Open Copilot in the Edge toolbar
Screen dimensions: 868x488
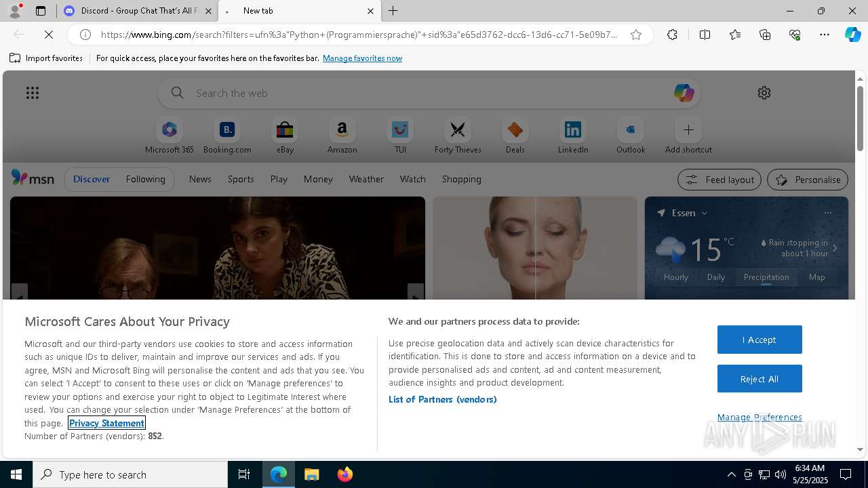click(853, 35)
